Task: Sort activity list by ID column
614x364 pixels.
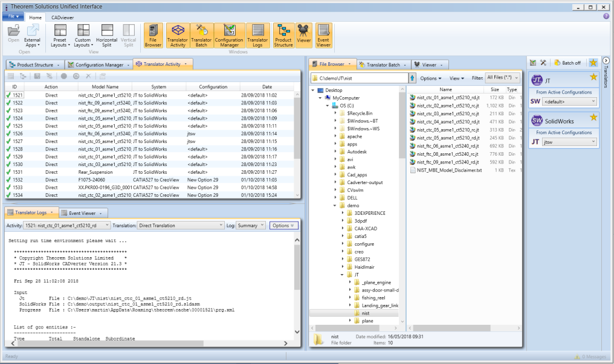Action: click(15, 87)
